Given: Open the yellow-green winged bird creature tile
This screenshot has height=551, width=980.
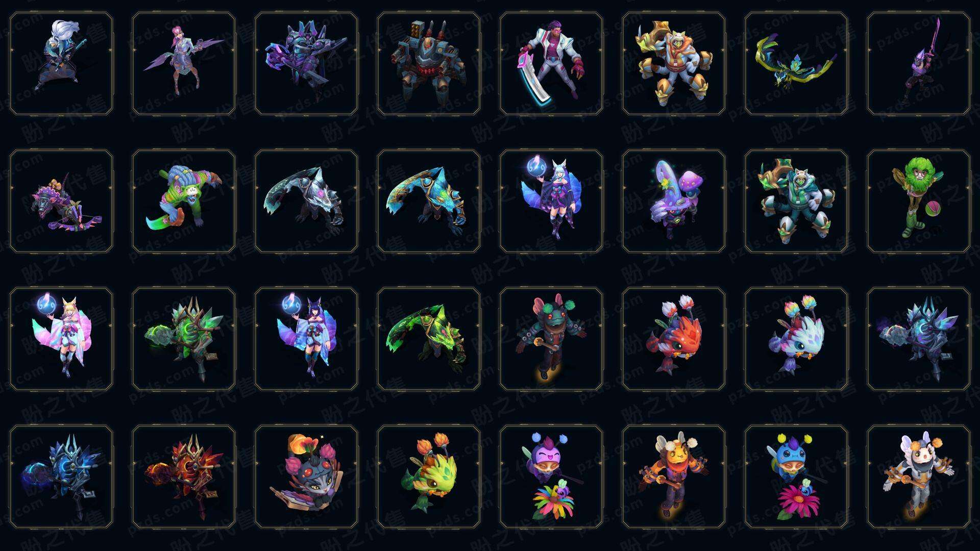Looking at the screenshot, I should pyautogui.click(x=796, y=64).
